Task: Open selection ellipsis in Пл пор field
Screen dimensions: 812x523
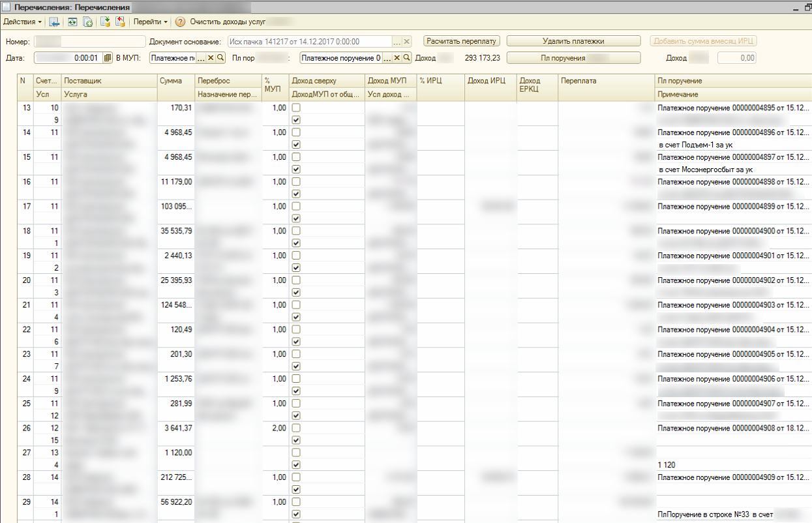Action: click(x=387, y=58)
